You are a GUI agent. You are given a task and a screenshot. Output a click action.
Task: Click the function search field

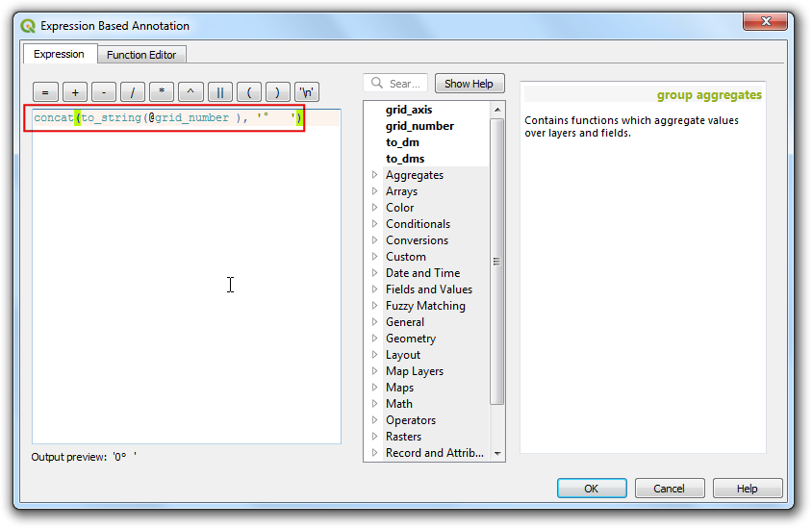[x=404, y=84]
